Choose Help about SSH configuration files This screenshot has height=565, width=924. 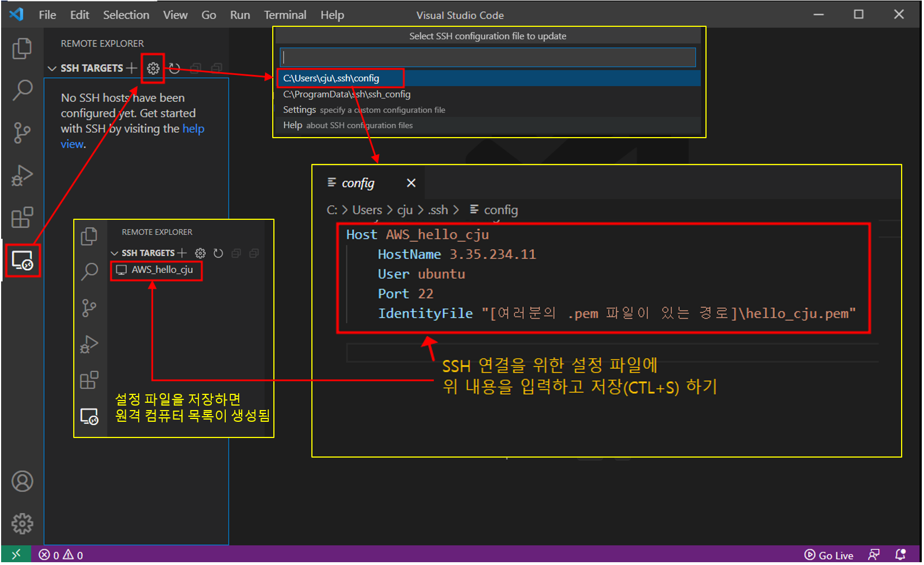pyautogui.click(x=488, y=125)
